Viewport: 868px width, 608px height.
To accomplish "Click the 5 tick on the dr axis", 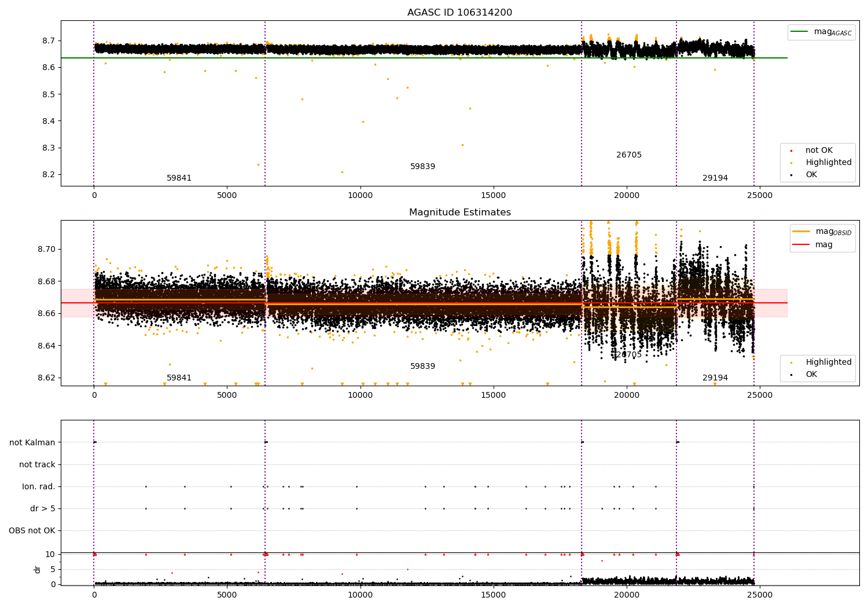I will (53, 569).
